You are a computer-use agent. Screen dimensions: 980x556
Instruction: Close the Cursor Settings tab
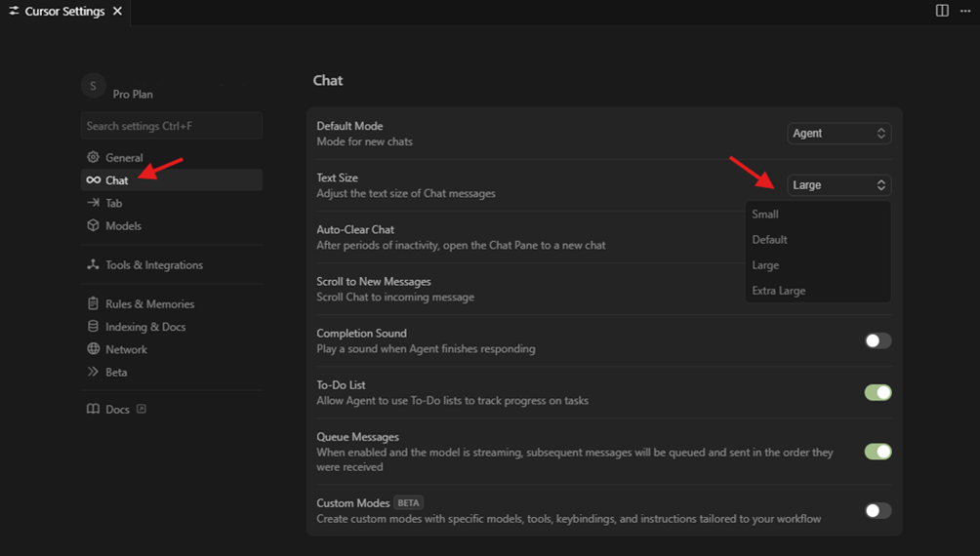(x=117, y=12)
